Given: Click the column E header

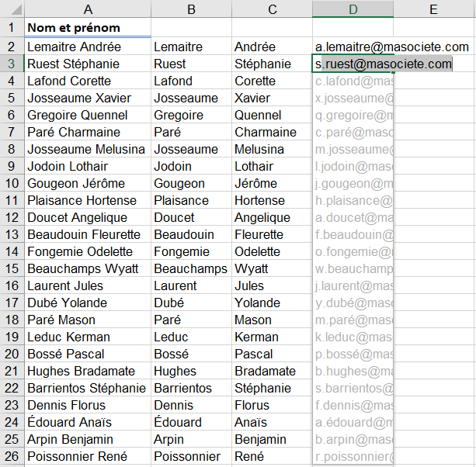Looking at the screenshot, I should click(433, 9).
